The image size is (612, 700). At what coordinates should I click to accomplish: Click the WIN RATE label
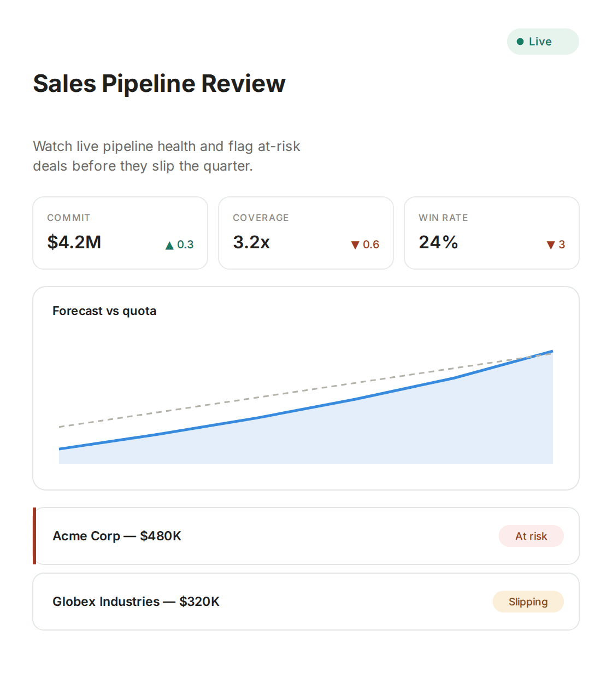click(443, 218)
